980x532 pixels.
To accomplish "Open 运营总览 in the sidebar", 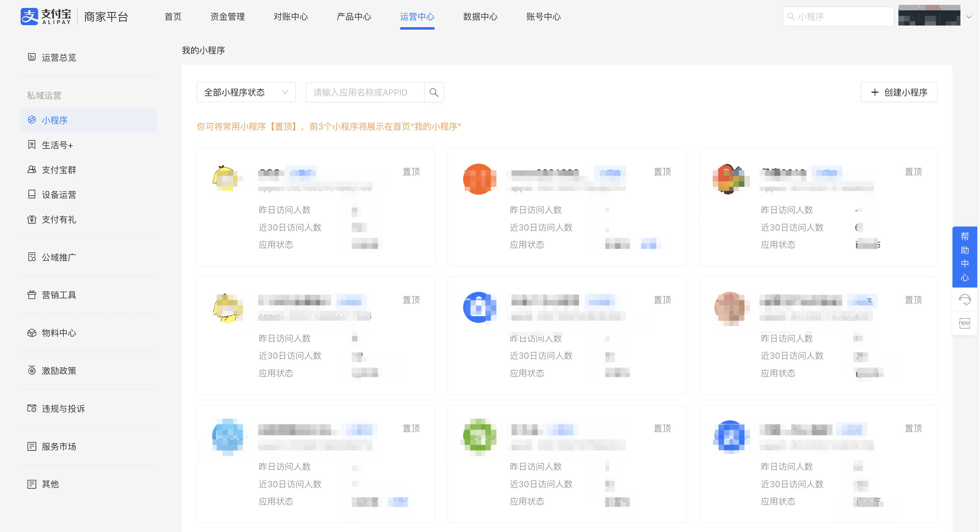I will 59,58.
